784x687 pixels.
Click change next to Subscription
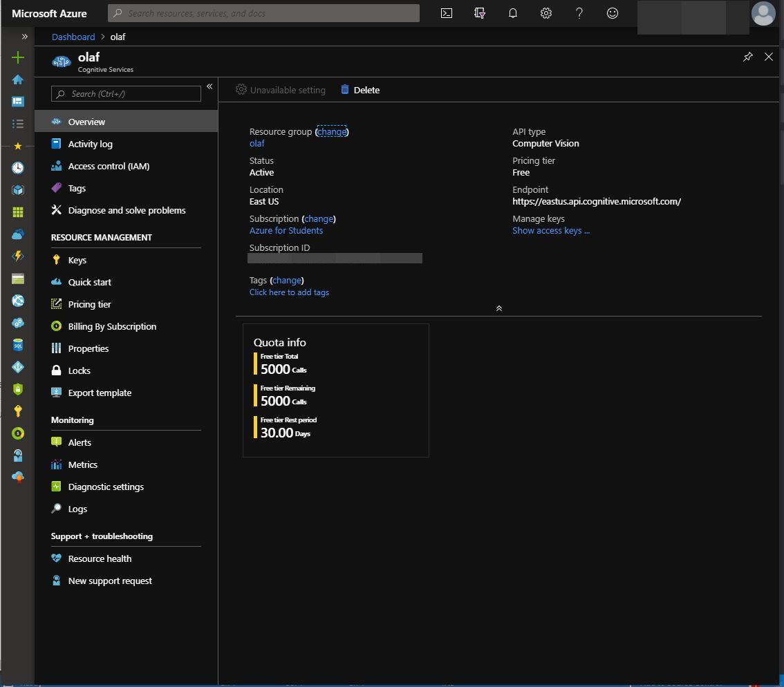tap(319, 218)
